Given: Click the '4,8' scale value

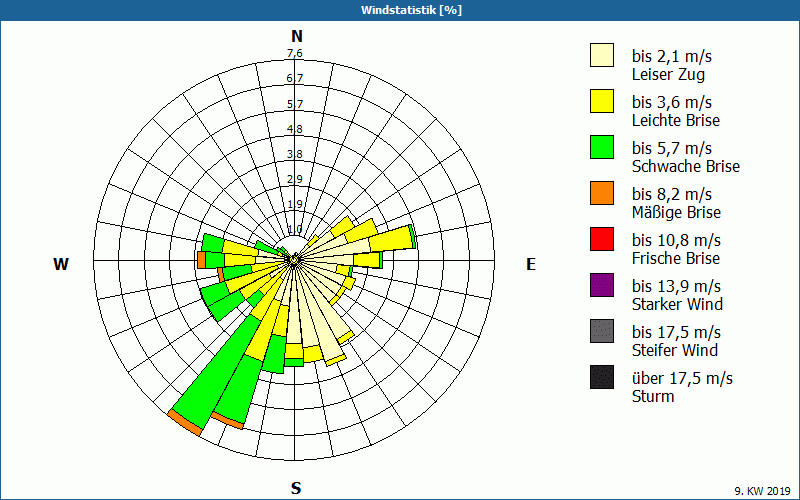Looking at the screenshot, I should pyautogui.click(x=295, y=129).
